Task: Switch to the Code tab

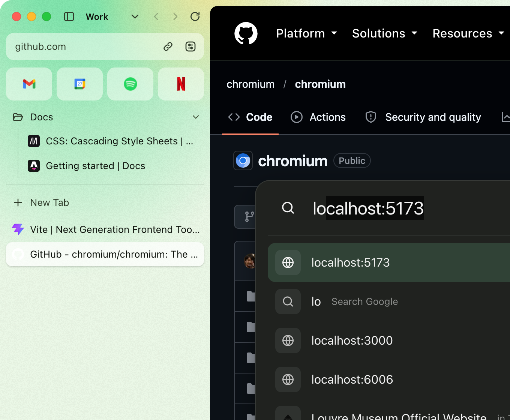Action: 250,117
